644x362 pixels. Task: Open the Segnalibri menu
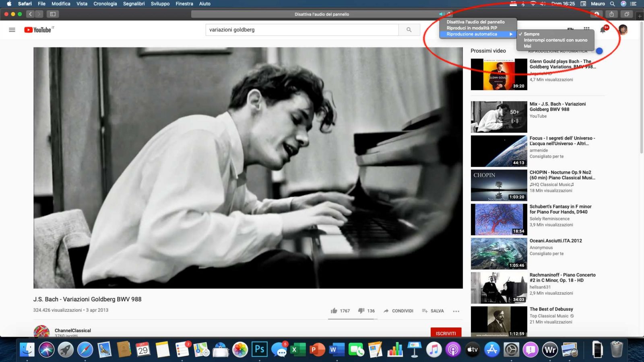[x=134, y=4]
